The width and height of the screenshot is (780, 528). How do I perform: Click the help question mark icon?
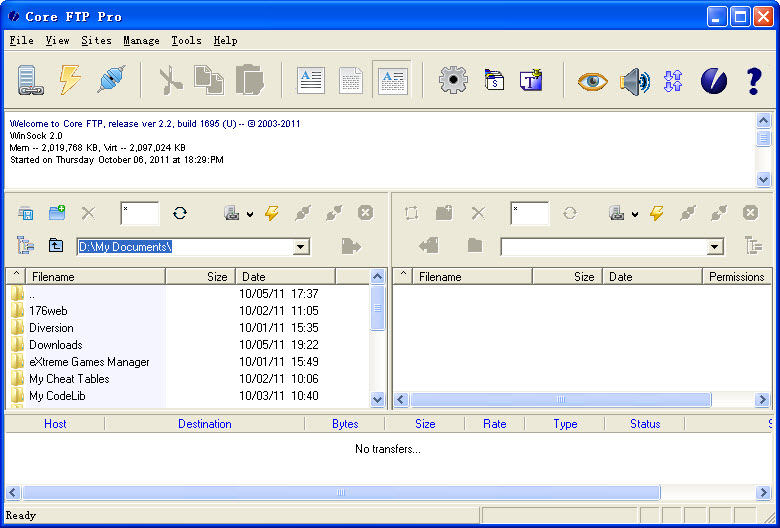pyautogui.click(x=754, y=80)
